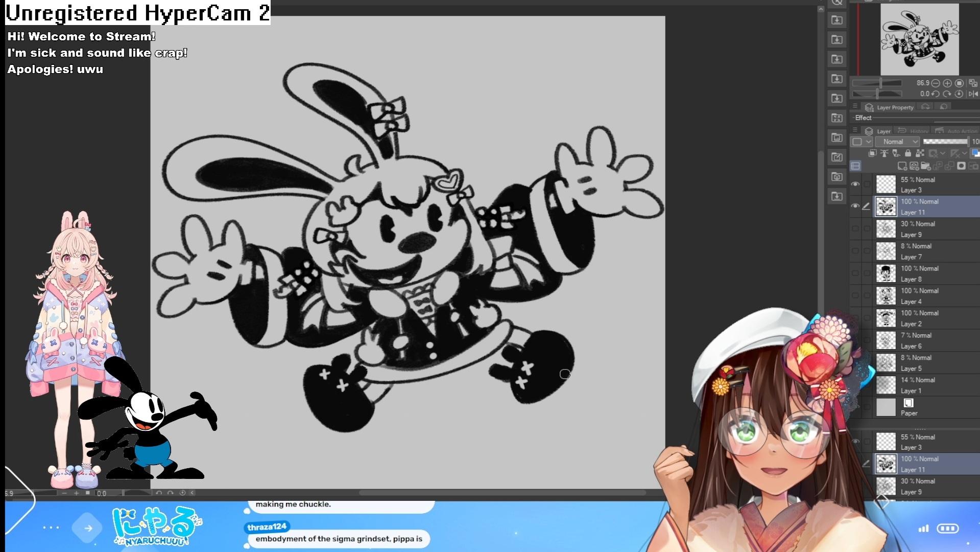Show Layer 9 via its visibility box

pyautogui.click(x=855, y=229)
